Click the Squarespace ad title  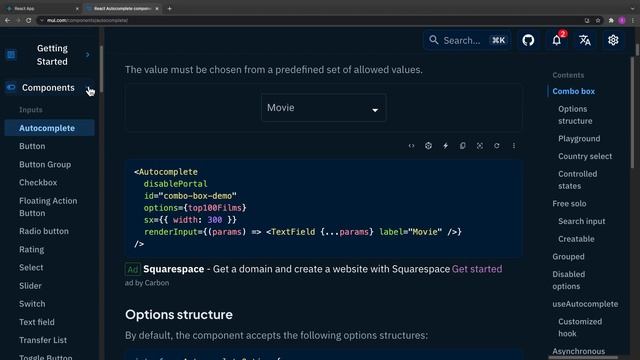click(x=173, y=269)
